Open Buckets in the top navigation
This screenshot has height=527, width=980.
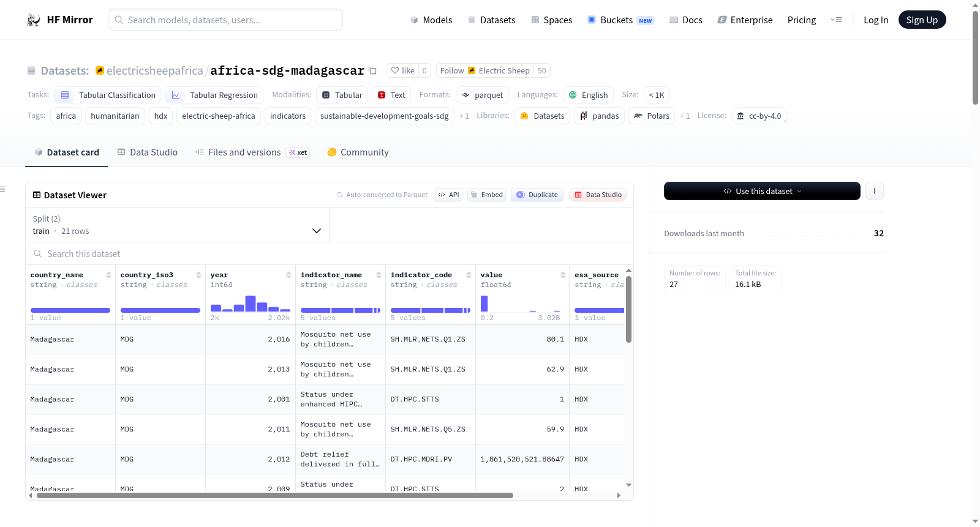tap(620, 20)
